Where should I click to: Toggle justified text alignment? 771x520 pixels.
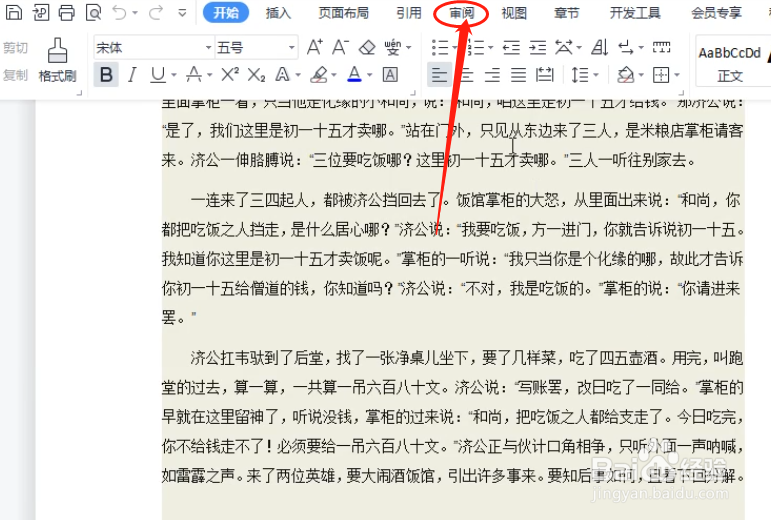pyautogui.click(x=518, y=75)
